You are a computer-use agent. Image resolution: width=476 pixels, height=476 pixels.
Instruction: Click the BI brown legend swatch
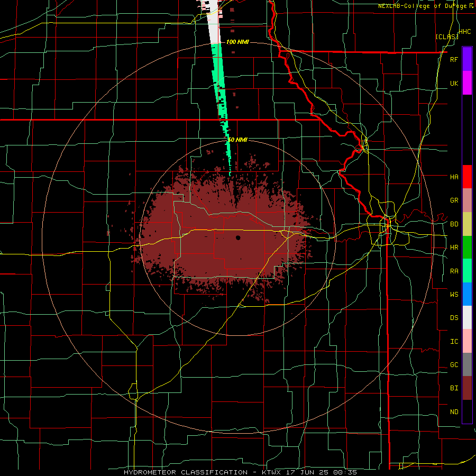pos(467,388)
